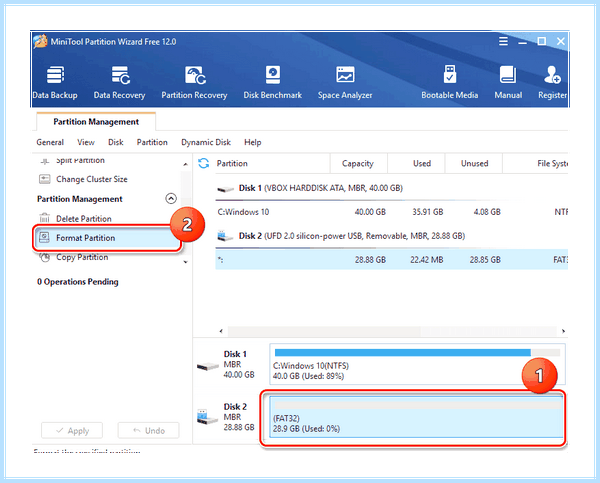The image size is (600, 483).
Task: Start the Disk Benchmark tool
Action: [272, 82]
